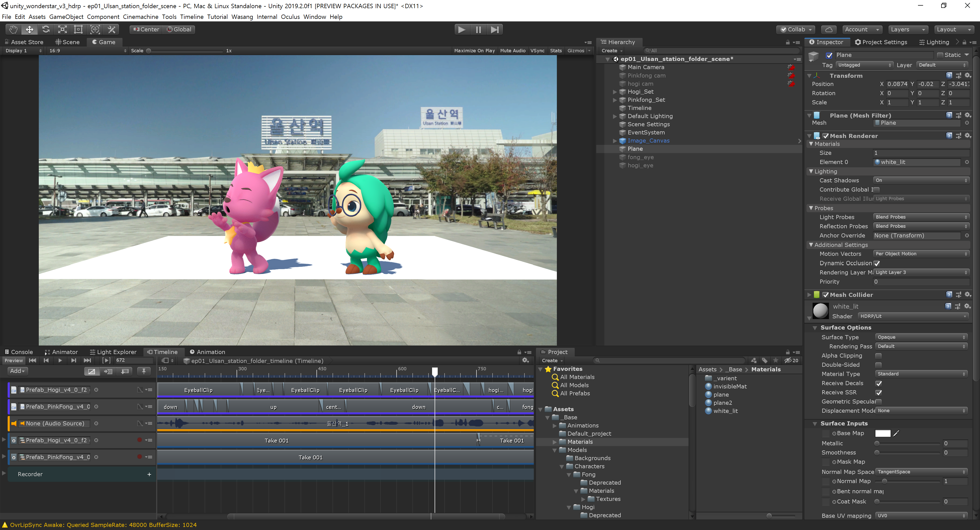Toggle Maximize On Play button
Viewport: 980px width, 530px height.
click(x=474, y=51)
